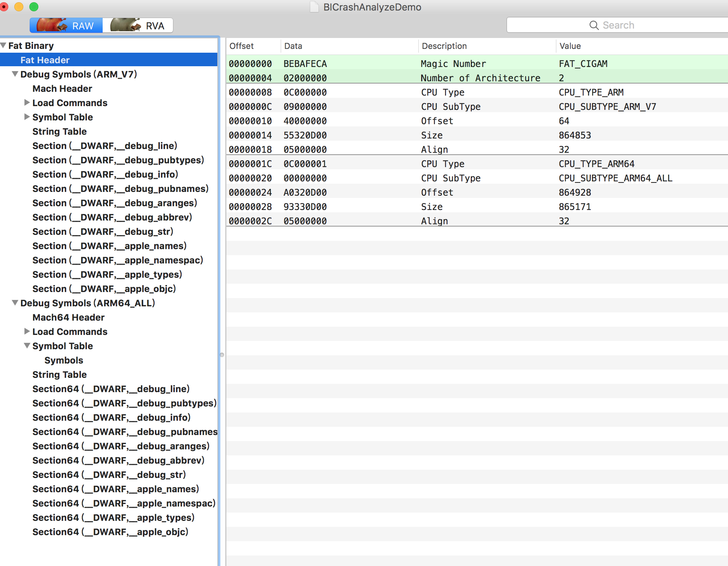Select Section (__DWARF,__debug_aranges)
This screenshot has height=566, width=728.
pos(115,203)
